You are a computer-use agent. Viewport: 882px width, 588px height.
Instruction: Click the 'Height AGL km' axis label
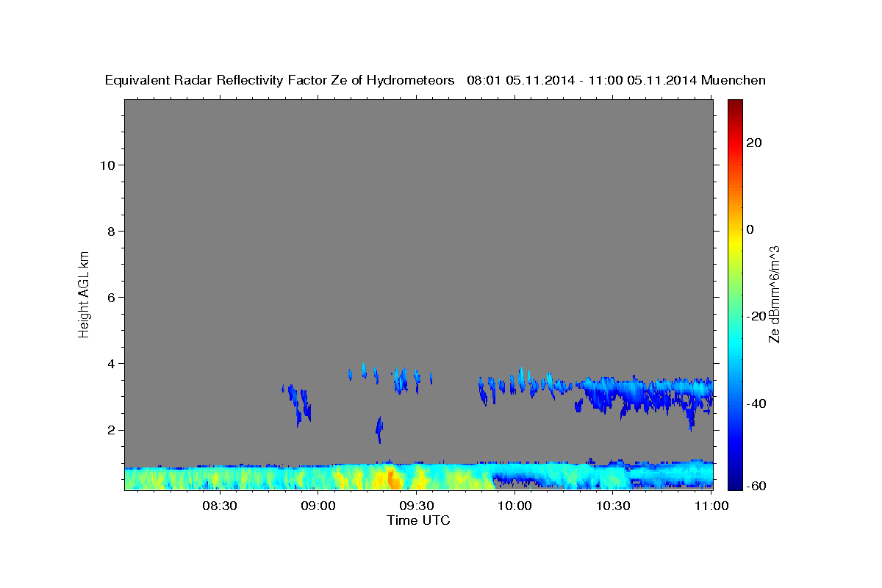[84, 294]
